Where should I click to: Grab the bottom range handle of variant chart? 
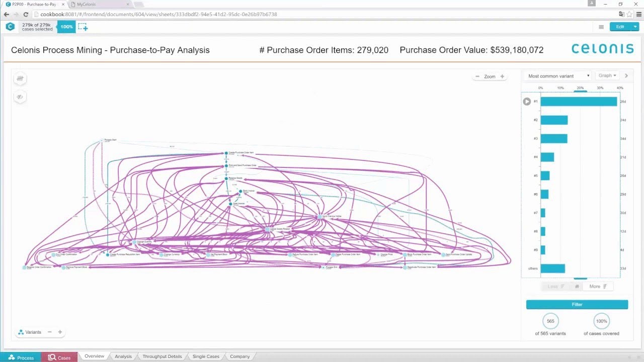[x=580, y=278]
